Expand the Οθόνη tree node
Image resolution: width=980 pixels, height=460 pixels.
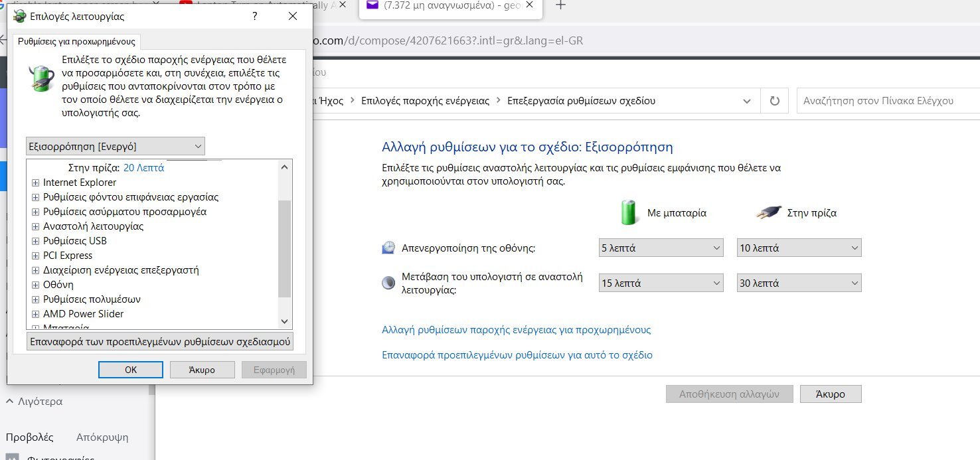point(36,285)
